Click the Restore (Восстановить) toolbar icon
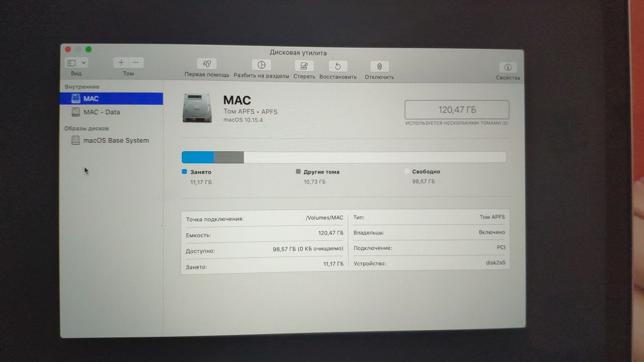The image size is (644, 362). [338, 66]
